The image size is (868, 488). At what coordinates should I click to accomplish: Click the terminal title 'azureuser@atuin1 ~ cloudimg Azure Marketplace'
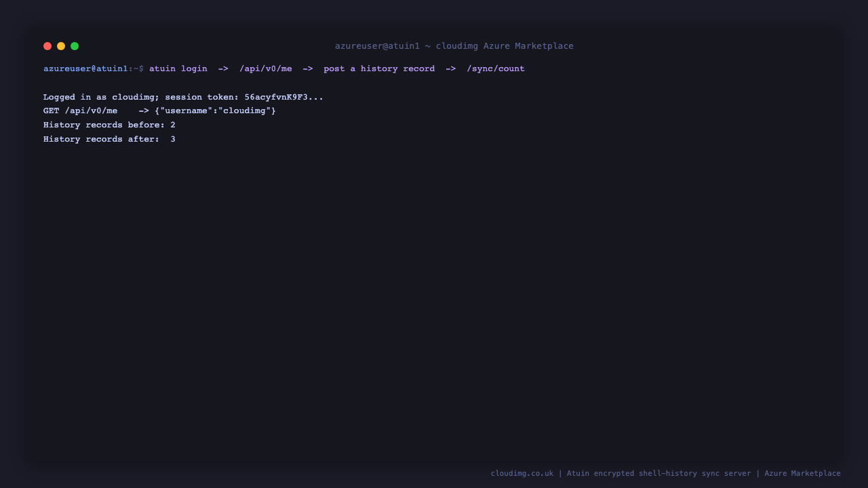[x=454, y=46]
